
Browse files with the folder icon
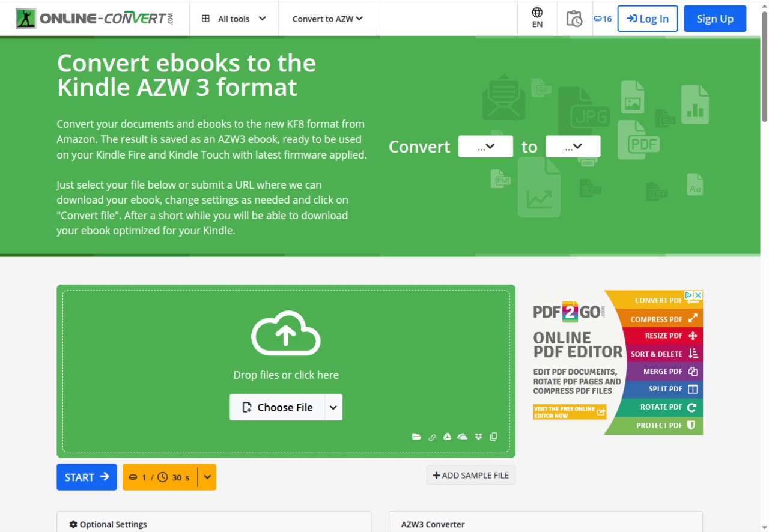(x=416, y=437)
